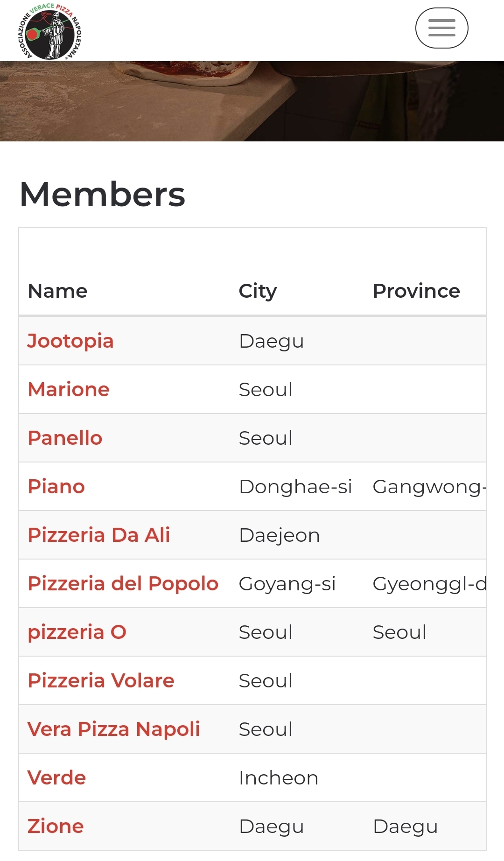
Task: Click the pizza banner image
Action: click(252, 101)
